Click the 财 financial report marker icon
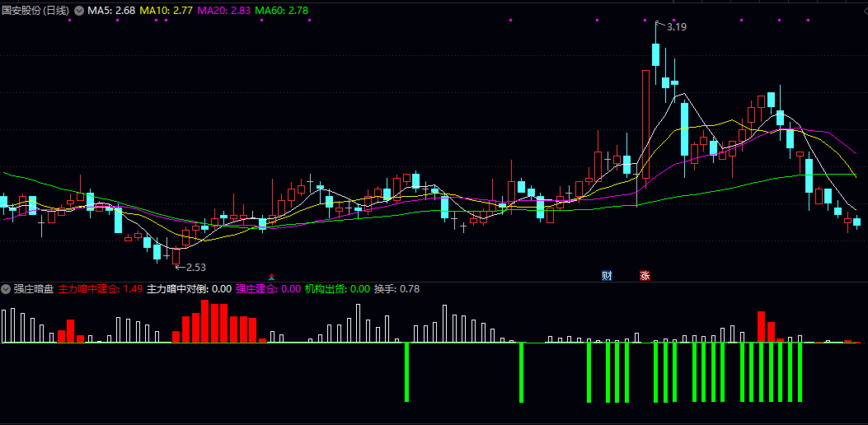 [x=607, y=276]
